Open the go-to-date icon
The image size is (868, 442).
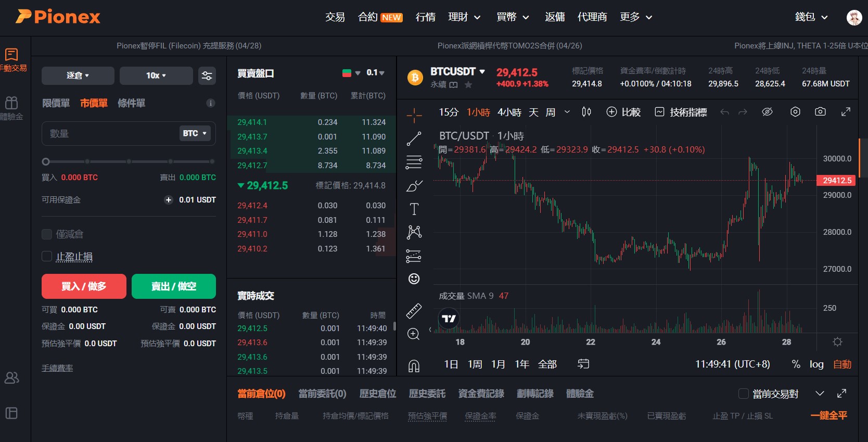583,364
